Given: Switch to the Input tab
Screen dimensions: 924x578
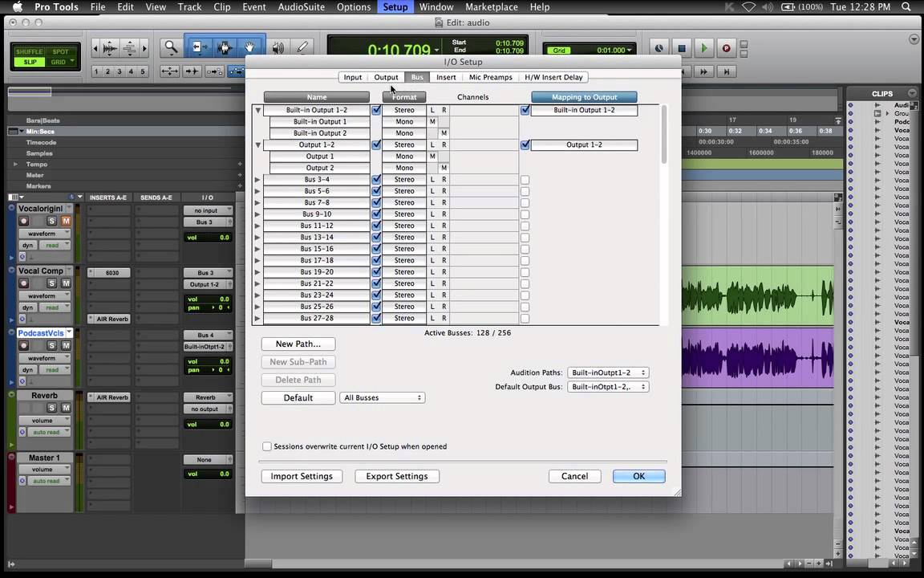Looking at the screenshot, I should [353, 77].
